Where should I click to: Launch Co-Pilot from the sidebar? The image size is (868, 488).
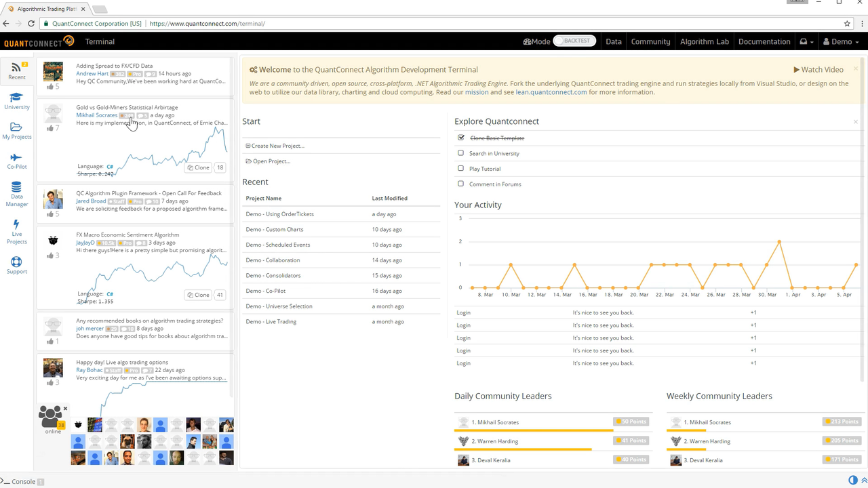click(x=16, y=158)
